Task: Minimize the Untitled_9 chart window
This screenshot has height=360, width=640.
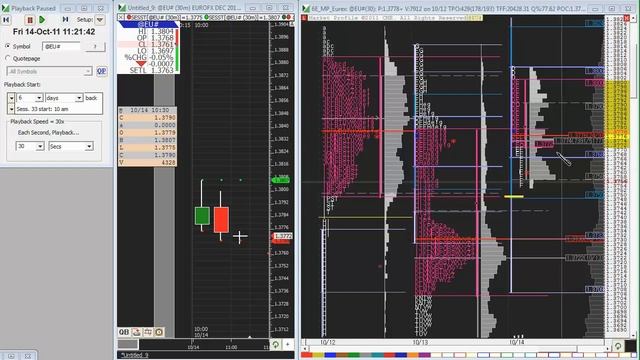Action: pyautogui.click(x=253, y=8)
